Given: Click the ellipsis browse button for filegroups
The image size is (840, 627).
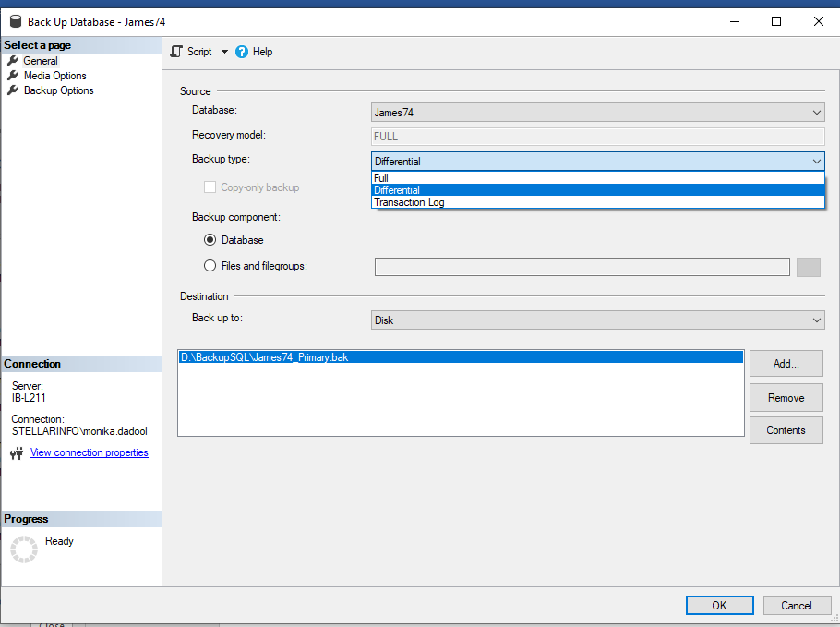Looking at the screenshot, I should coord(809,267).
